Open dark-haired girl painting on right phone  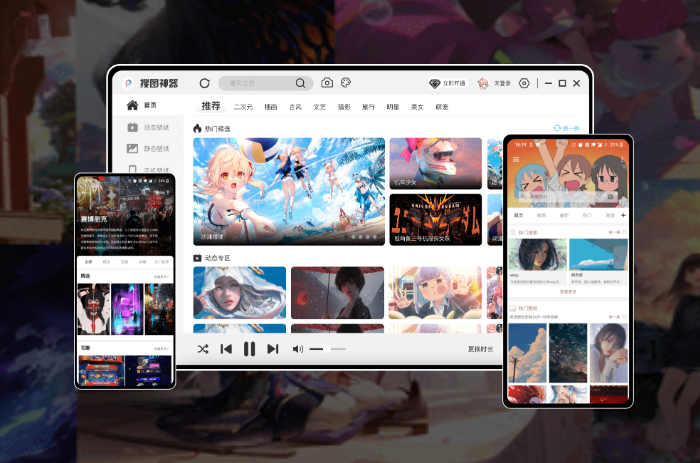538,254
